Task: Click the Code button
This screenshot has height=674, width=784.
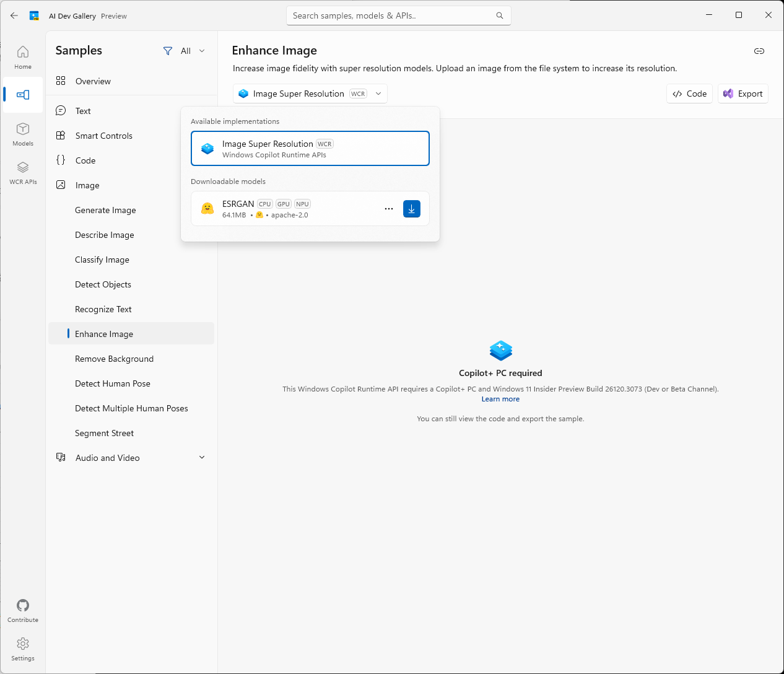Action: tap(689, 94)
